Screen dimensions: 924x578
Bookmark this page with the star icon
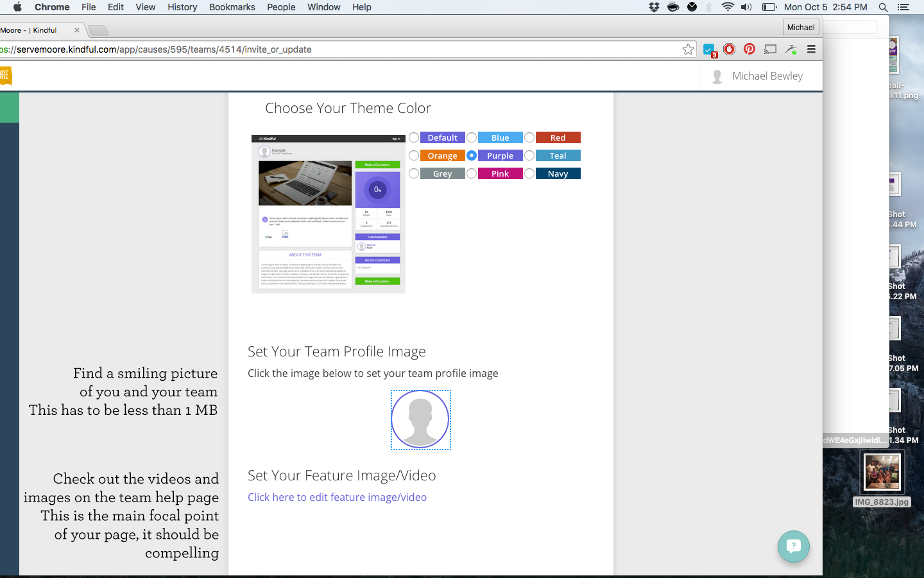coord(688,49)
